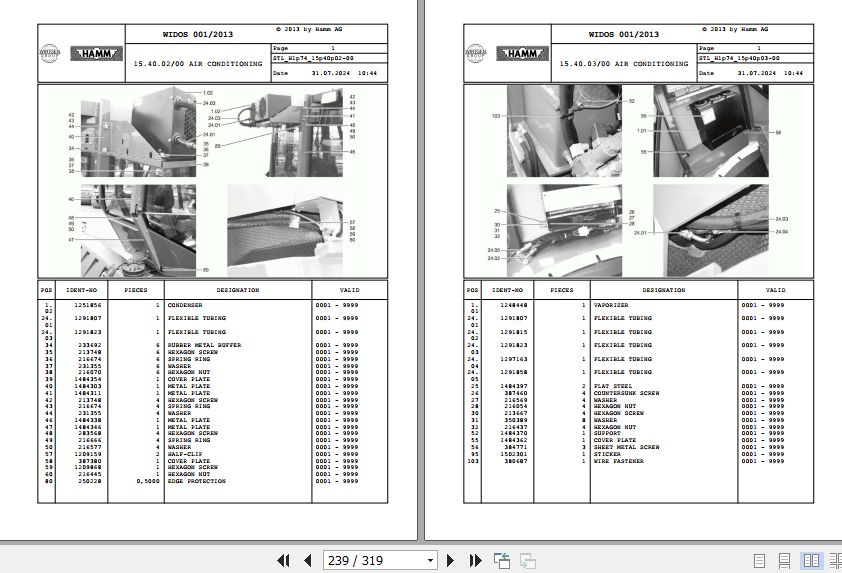Click 'WIRE FASTENER' on right page
Screen dimensions: 842x573
pyautogui.click(x=619, y=461)
